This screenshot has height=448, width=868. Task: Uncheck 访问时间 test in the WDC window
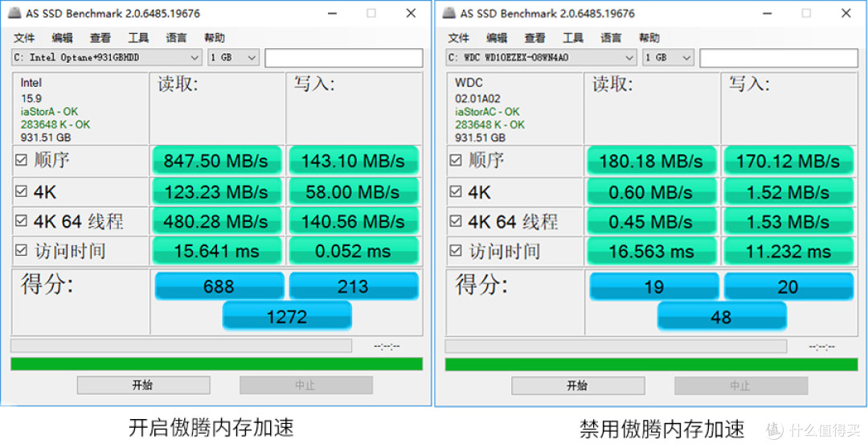click(456, 251)
